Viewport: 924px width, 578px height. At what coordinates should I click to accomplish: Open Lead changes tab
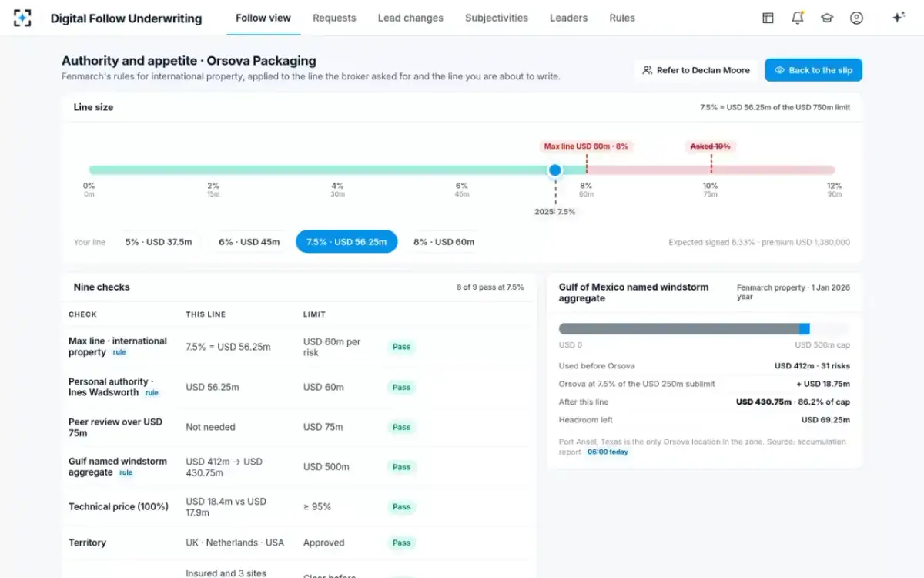[x=410, y=18]
